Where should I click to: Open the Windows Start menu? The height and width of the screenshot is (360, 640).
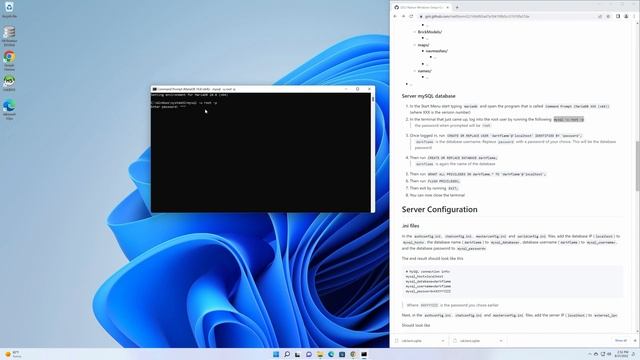[x=276, y=354]
